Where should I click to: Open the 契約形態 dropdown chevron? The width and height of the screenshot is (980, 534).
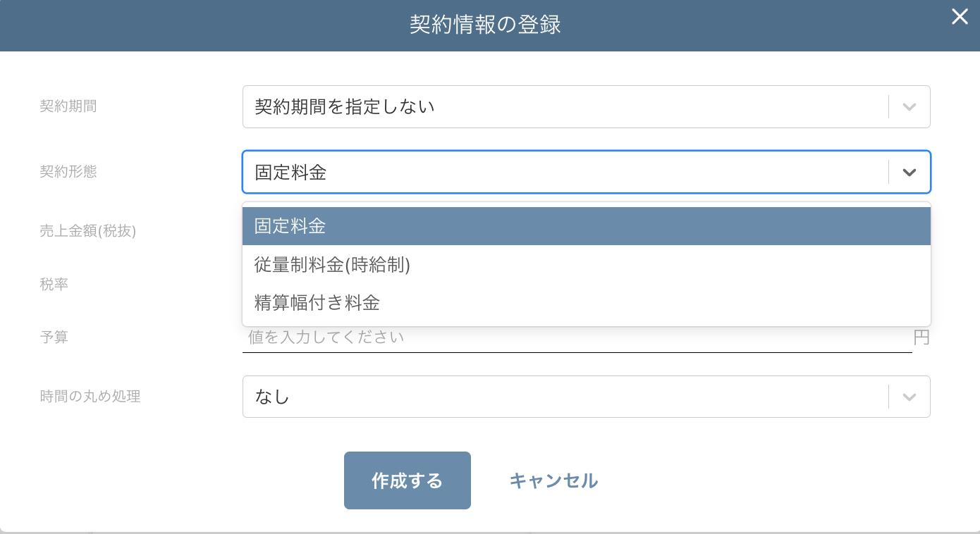point(909,171)
